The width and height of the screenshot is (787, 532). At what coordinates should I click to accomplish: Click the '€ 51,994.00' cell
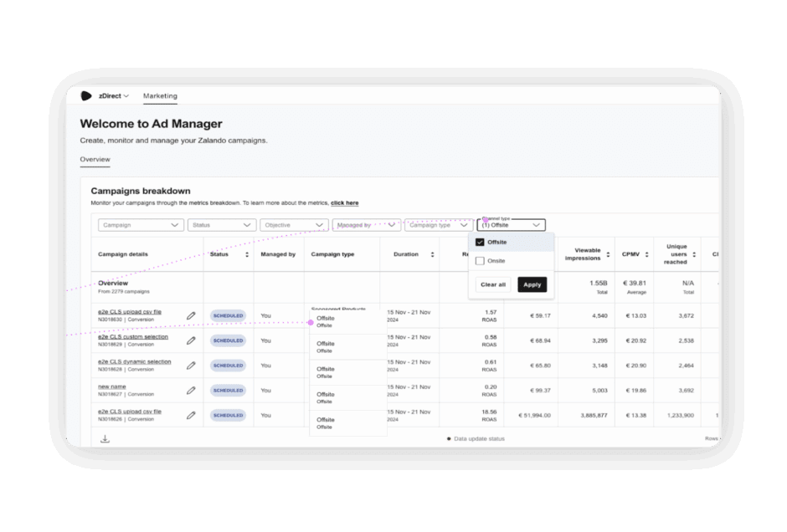coord(534,415)
